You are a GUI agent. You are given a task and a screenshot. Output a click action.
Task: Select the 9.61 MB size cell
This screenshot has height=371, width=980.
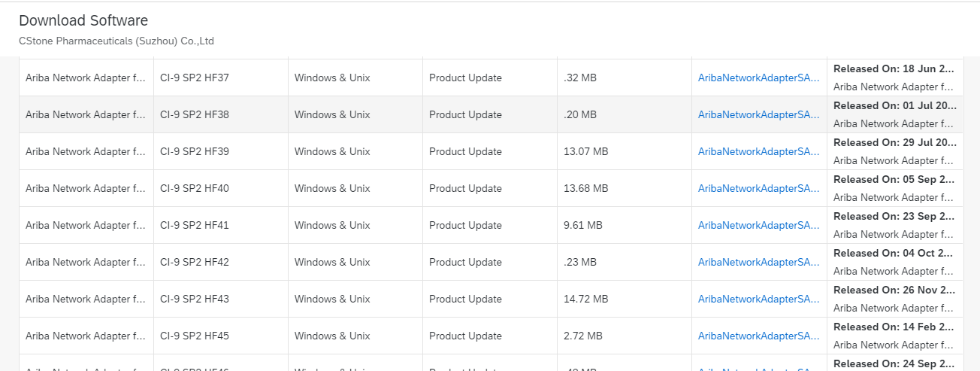click(583, 225)
